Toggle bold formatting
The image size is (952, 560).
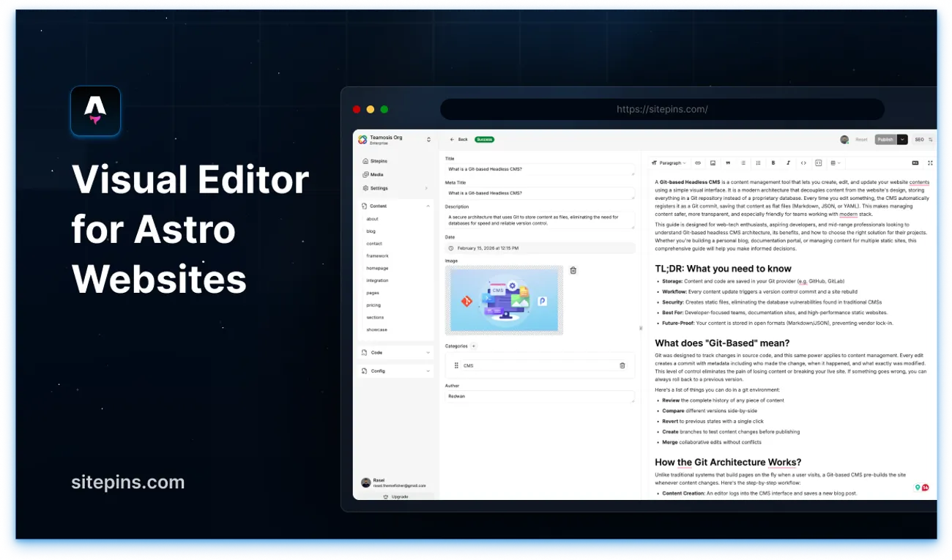click(773, 163)
